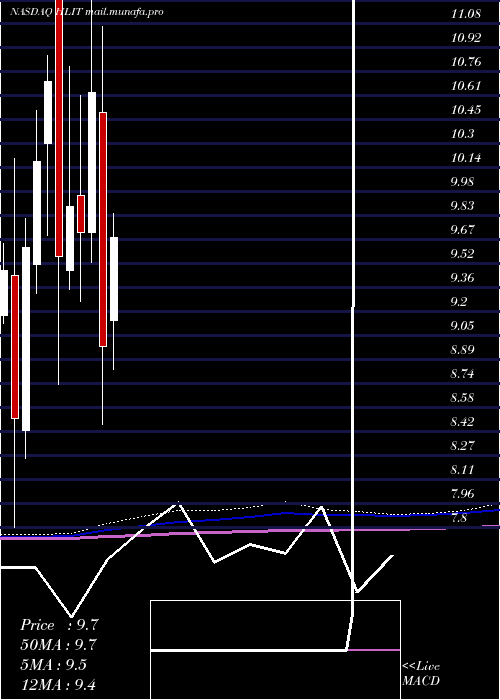This screenshot has width=500, height=700.
Task: Click the 7.96 price axis label
Action: click(463, 494)
